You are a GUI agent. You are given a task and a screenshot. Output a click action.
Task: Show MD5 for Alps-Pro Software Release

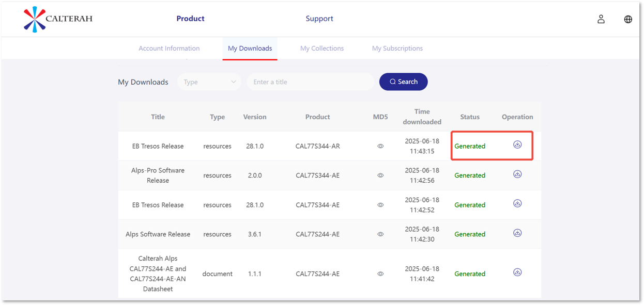pyautogui.click(x=380, y=175)
